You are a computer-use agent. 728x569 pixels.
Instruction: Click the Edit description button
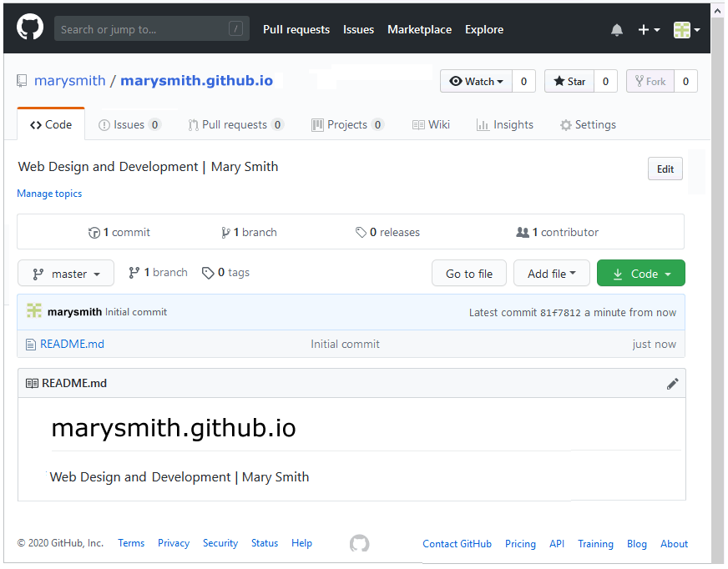pos(665,169)
